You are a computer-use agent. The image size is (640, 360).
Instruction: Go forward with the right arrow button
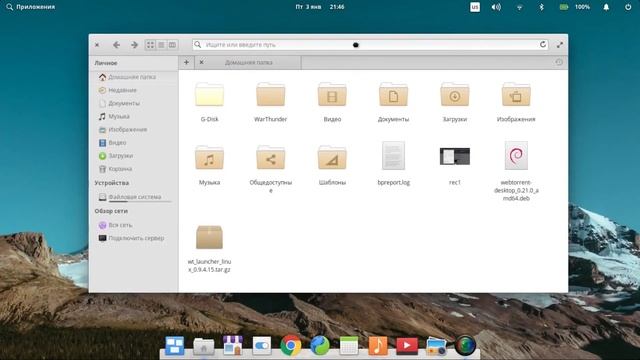coord(134,45)
